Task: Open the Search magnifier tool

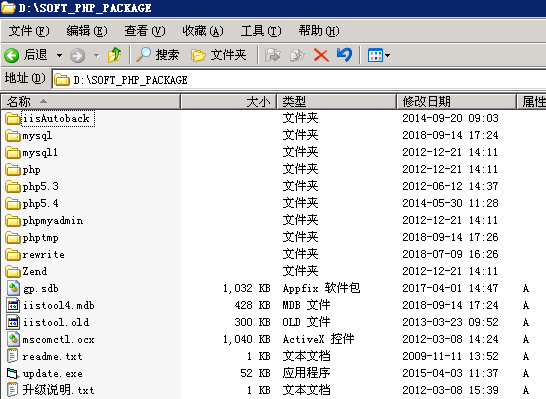Action: (x=157, y=55)
